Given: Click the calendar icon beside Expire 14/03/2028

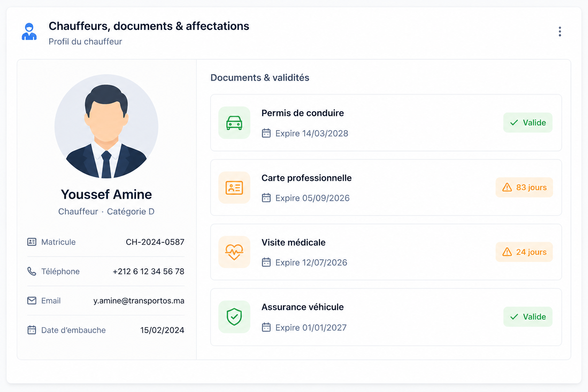Looking at the screenshot, I should pyautogui.click(x=266, y=133).
